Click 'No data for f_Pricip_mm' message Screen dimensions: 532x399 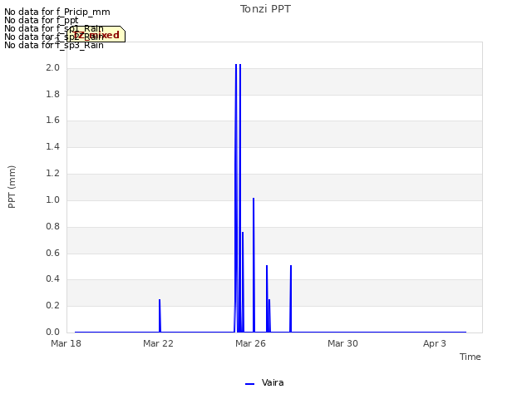(57, 12)
